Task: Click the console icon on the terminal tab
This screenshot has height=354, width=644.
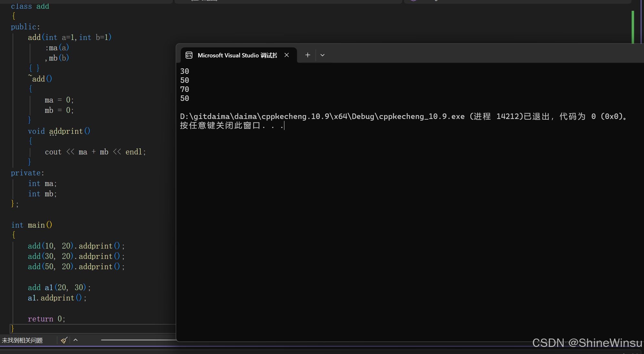Action: pyautogui.click(x=189, y=55)
